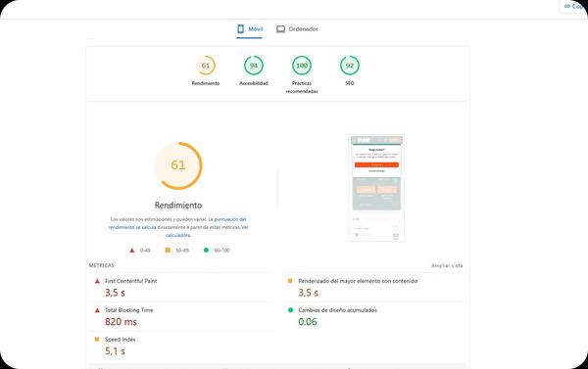The width and height of the screenshot is (588, 369).
Task: Open the 'Ver calculadora' link
Action: pyautogui.click(x=207, y=231)
